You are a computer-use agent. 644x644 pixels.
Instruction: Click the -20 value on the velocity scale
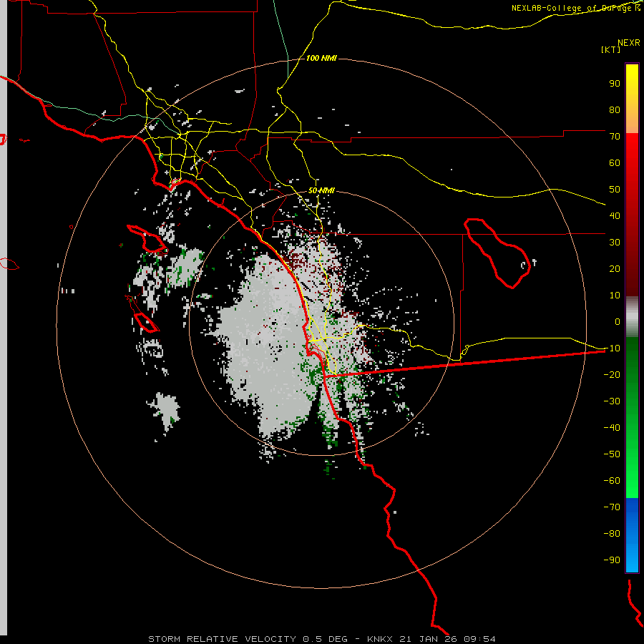point(612,375)
